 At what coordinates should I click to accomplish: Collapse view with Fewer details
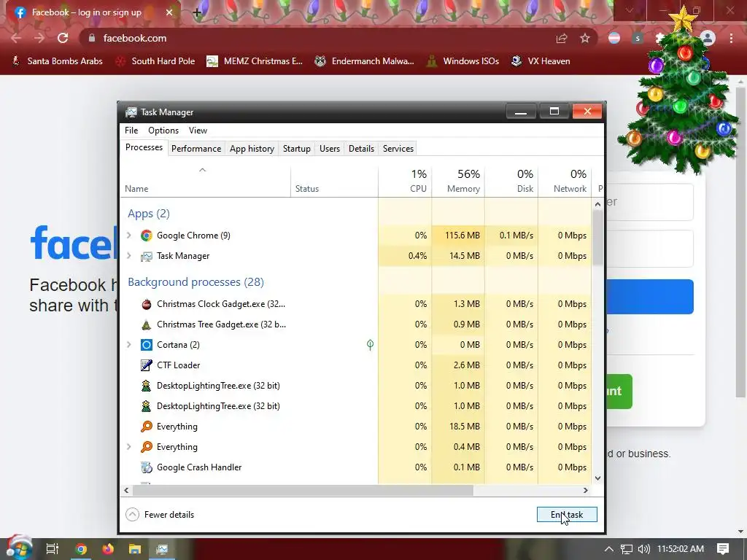pyautogui.click(x=160, y=514)
